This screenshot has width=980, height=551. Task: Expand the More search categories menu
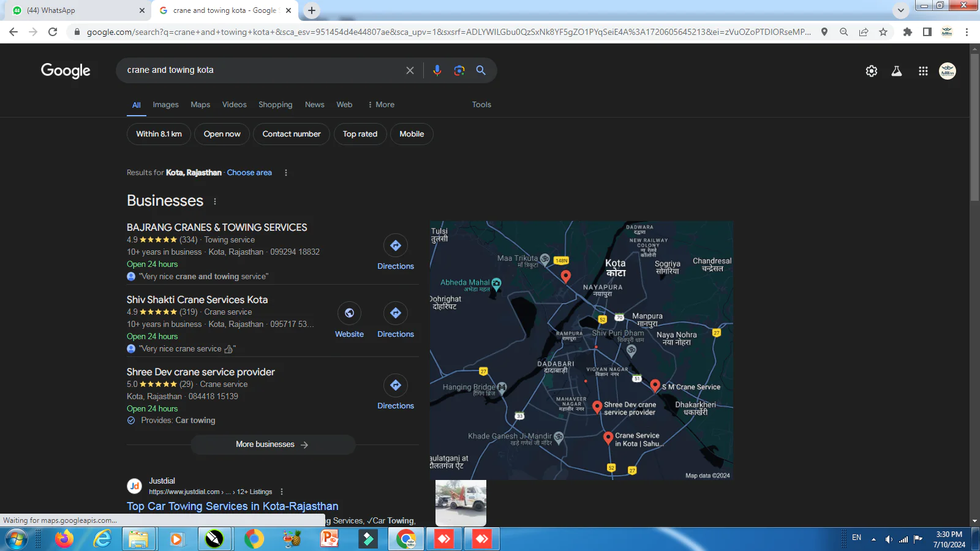click(x=381, y=105)
